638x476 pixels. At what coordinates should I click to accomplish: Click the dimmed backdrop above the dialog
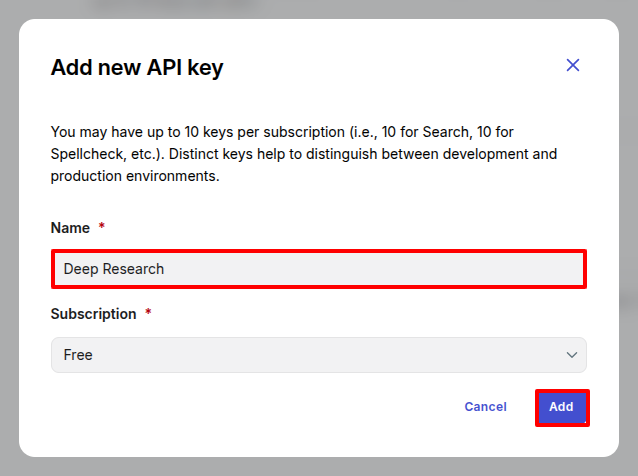point(318,8)
